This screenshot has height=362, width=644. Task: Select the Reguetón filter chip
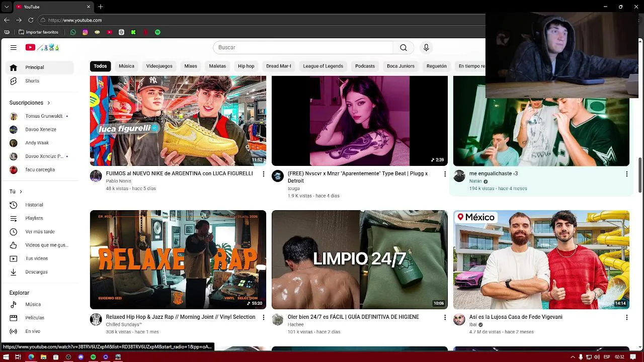436,66
